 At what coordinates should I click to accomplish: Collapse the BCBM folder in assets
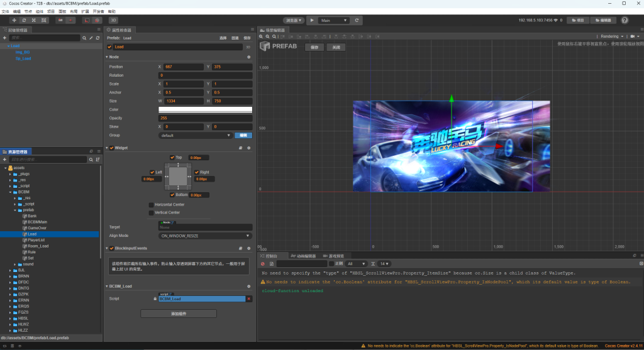point(10,192)
